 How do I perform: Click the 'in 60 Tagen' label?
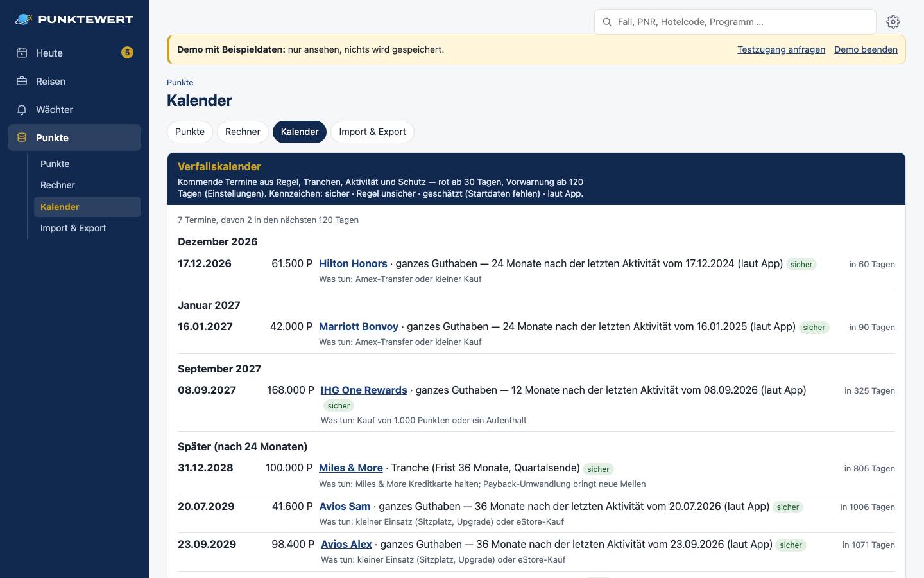(x=872, y=264)
